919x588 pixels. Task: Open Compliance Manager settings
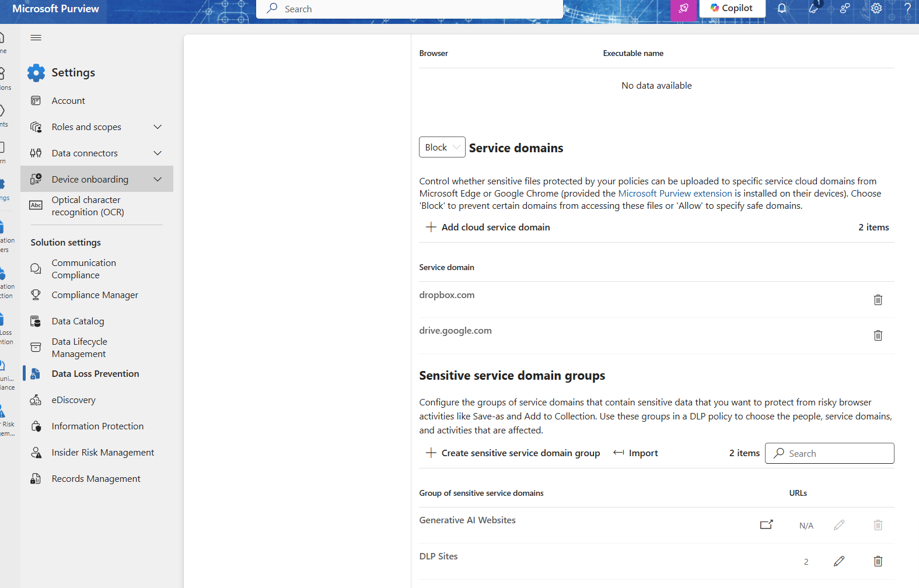(95, 295)
